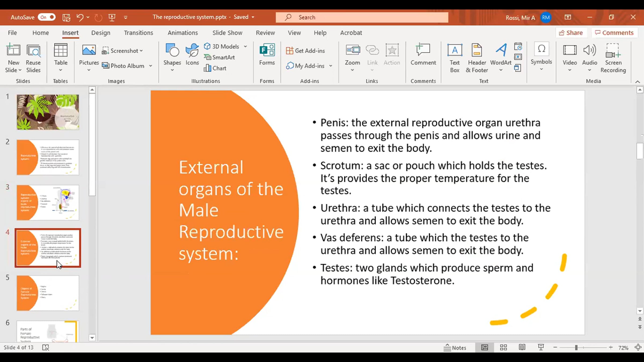Toggle the Notes pane
Viewport: 644px width, 362px height.
[455, 347]
